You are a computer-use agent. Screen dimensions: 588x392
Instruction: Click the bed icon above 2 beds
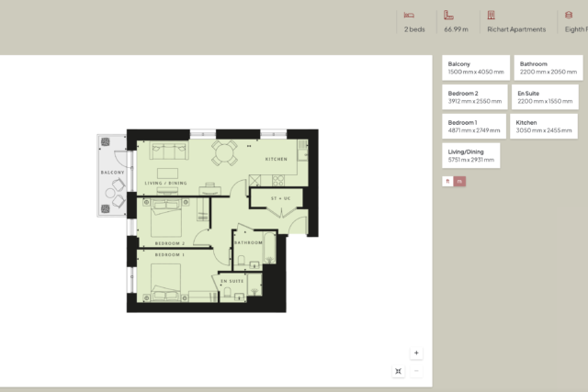pyautogui.click(x=409, y=16)
